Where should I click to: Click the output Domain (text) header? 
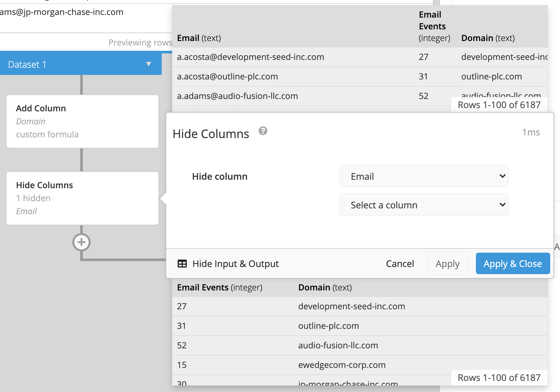(x=325, y=287)
